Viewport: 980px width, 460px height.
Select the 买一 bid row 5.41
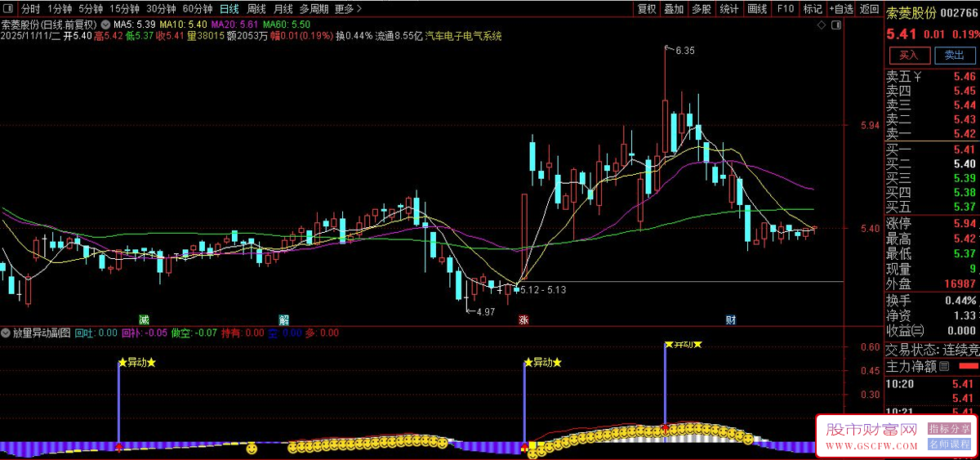point(932,150)
